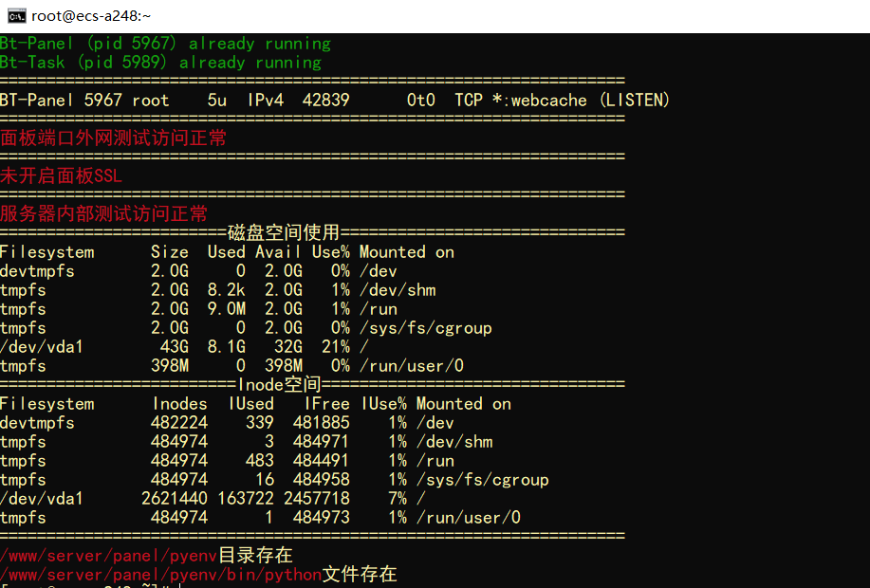Click the '/dev/shm' mount in disk usage table
The height and width of the screenshot is (588, 870).
click(x=398, y=290)
